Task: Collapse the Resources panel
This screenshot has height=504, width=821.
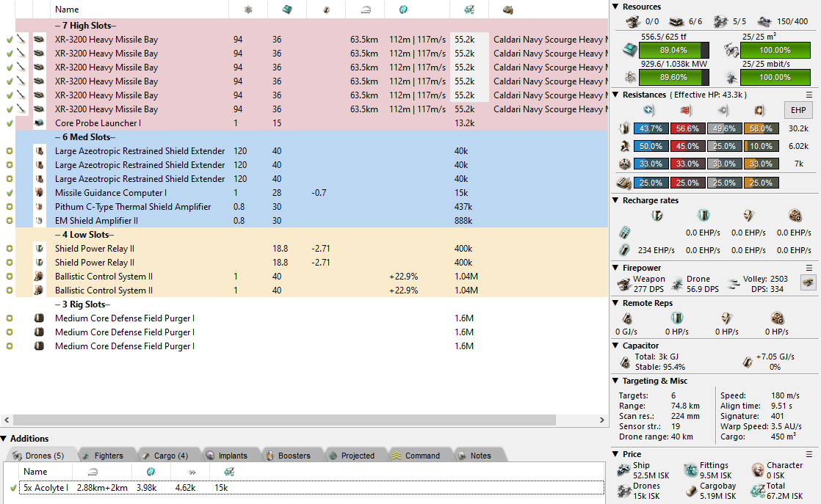Action: point(615,7)
